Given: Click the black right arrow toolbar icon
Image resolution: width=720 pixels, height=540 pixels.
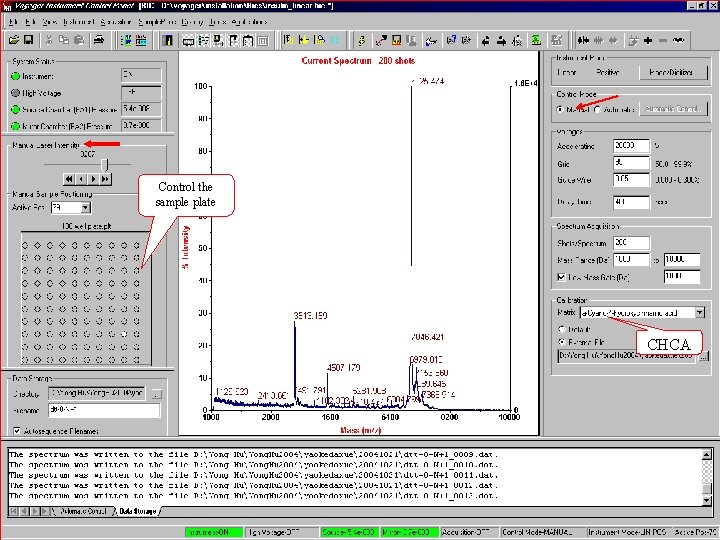Looking at the screenshot, I should point(501,41).
